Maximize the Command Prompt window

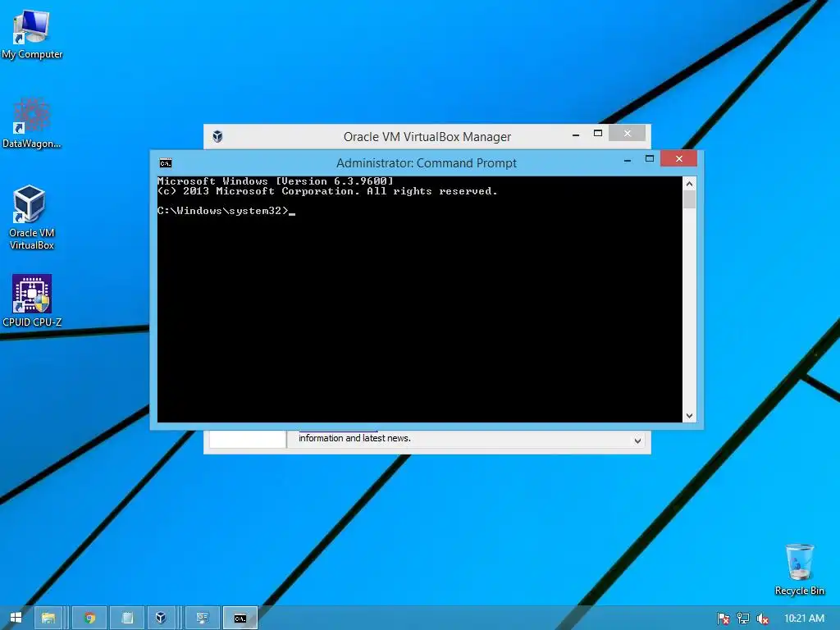pos(650,158)
